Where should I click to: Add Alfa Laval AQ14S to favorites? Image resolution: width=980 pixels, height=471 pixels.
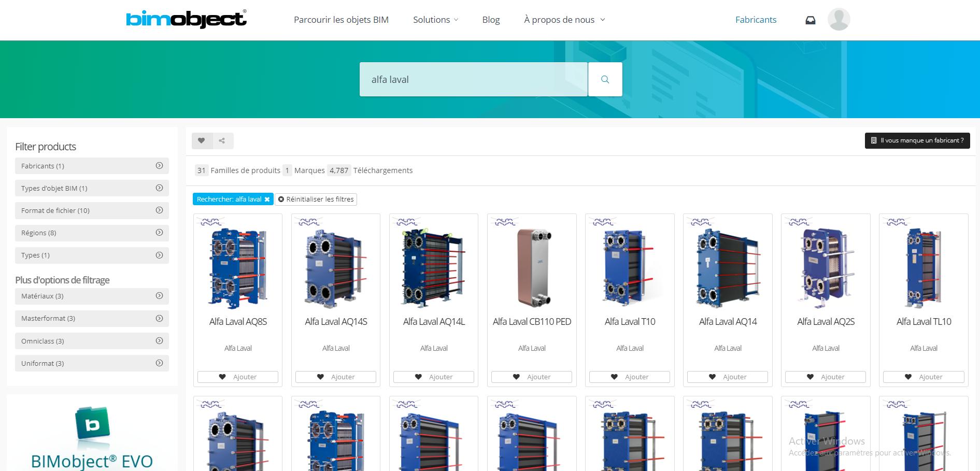[x=336, y=377]
